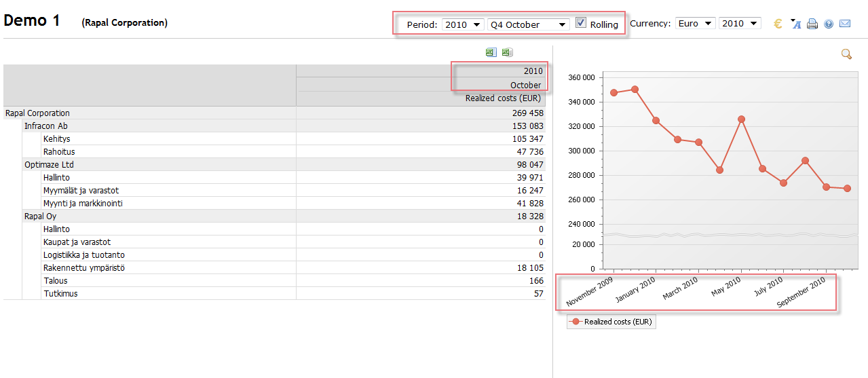
Task: Print the report using the printer icon
Action: [x=812, y=24]
